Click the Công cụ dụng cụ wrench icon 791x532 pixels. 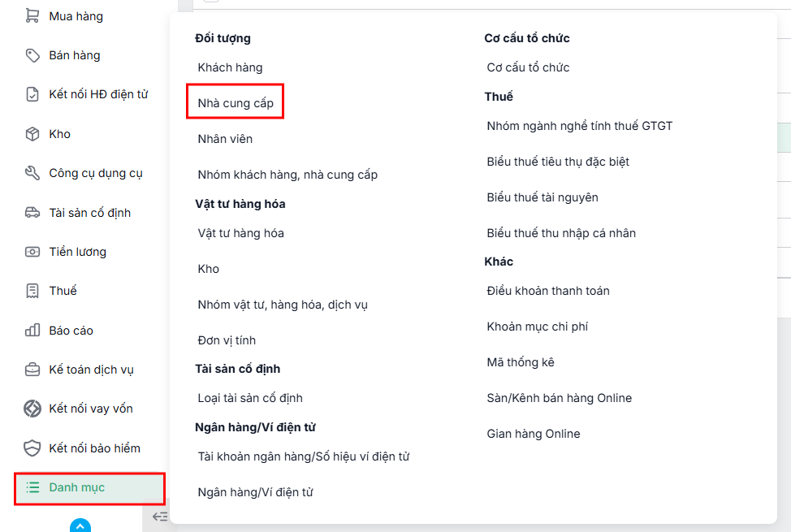point(32,173)
